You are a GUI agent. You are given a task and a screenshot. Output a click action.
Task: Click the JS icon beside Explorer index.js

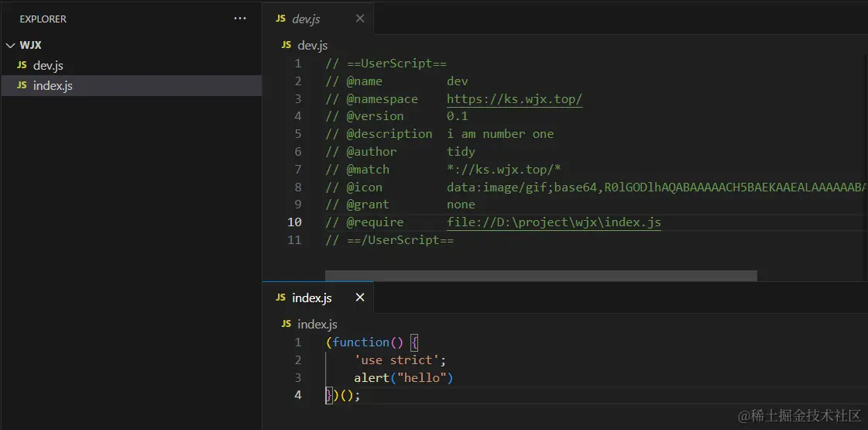coord(22,86)
